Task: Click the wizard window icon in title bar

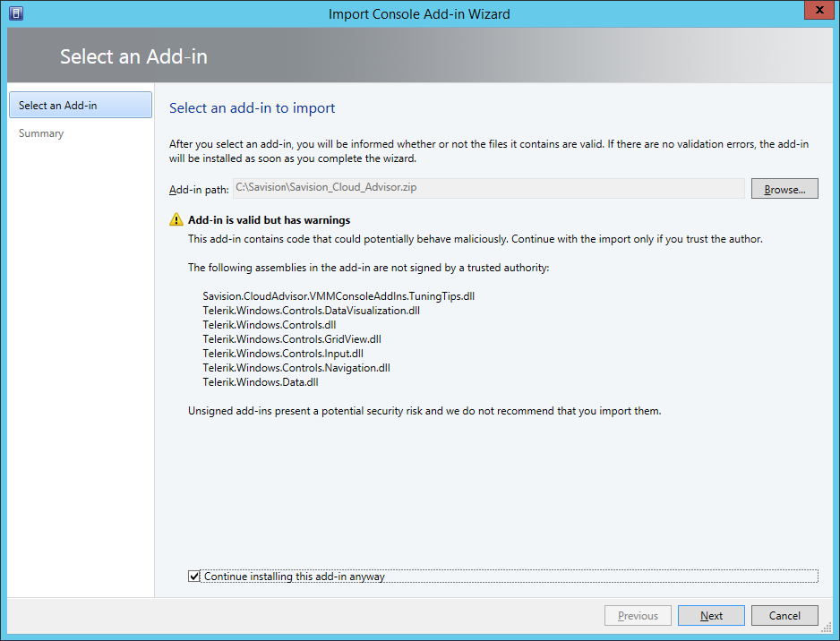Action: [x=16, y=13]
